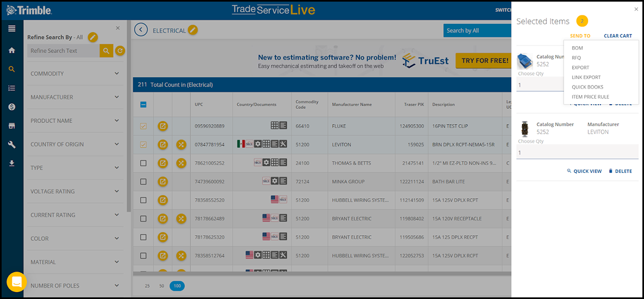The width and height of the screenshot is (644, 299).
Task: Check the checkbox for UPC 78358552520
Action: [x=143, y=200]
